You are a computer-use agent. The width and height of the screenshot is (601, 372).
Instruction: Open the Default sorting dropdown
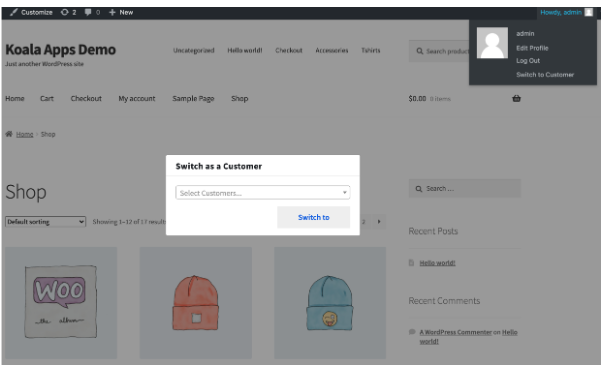pyautogui.click(x=45, y=221)
